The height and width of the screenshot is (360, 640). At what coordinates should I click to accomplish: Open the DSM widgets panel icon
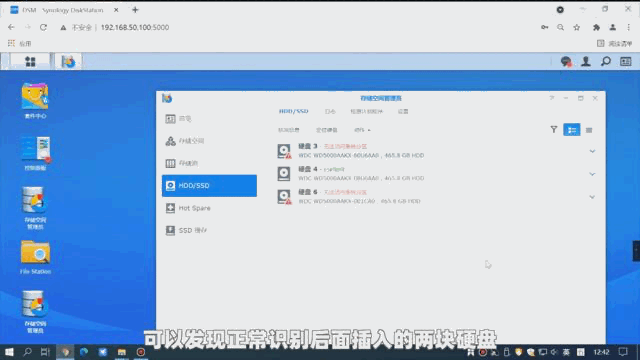(x=626, y=62)
